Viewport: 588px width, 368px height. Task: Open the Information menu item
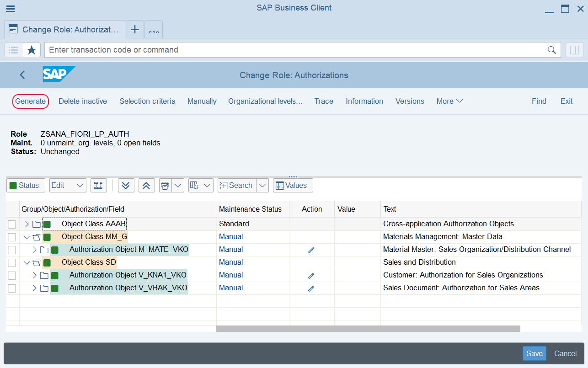364,101
